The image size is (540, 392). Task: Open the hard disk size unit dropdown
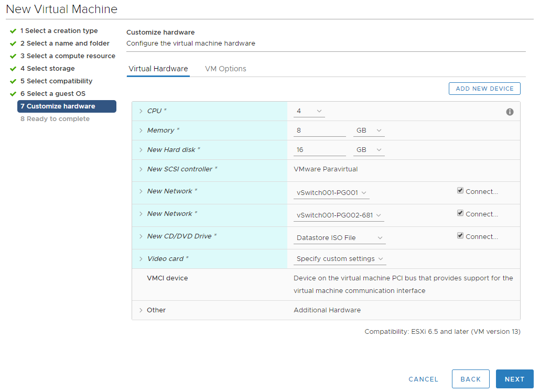pyautogui.click(x=369, y=150)
